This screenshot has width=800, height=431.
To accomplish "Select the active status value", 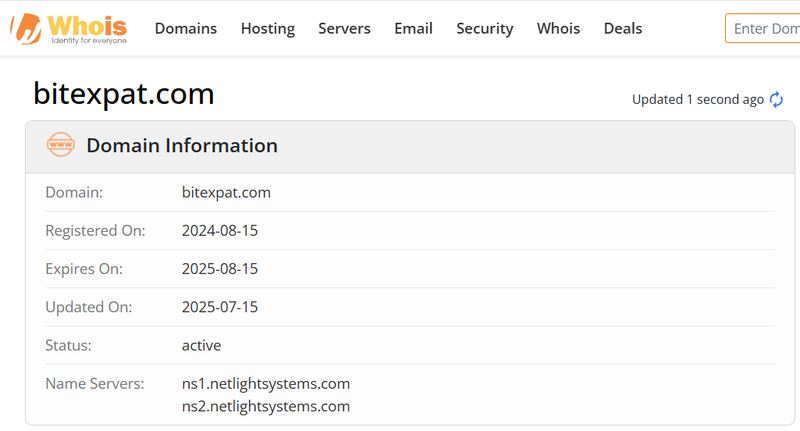I will (202, 345).
